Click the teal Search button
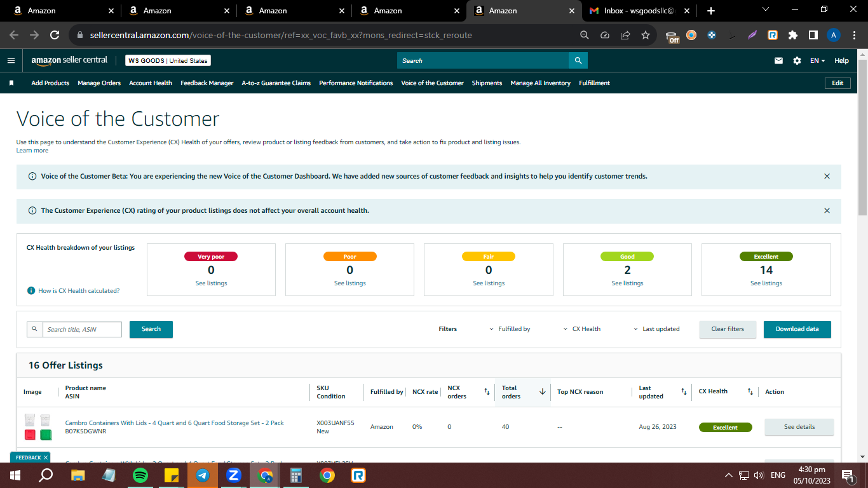 (x=151, y=329)
